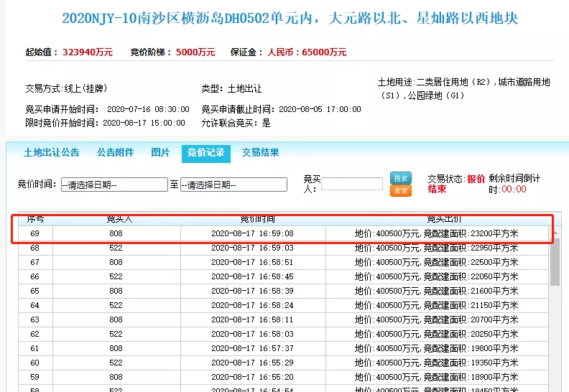This screenshot has width=569, height=392.
Task: Click the 竞买人 column header
Action: coord(116,219)
